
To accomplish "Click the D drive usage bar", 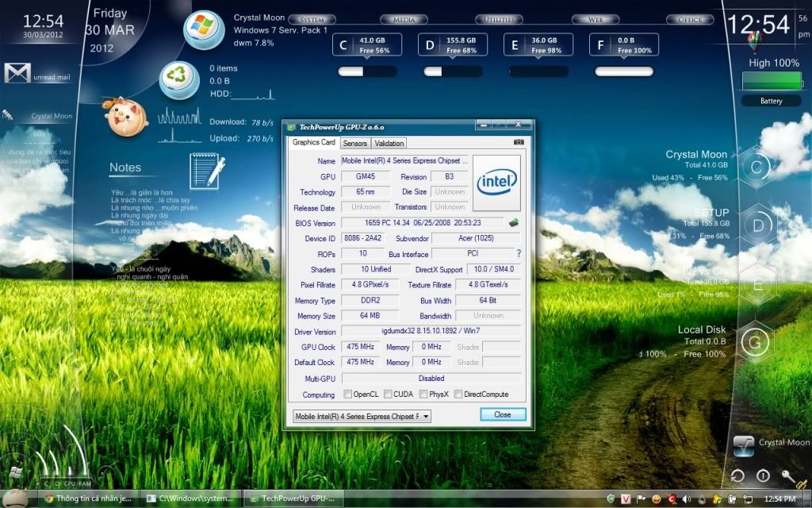I will point(453,71).
